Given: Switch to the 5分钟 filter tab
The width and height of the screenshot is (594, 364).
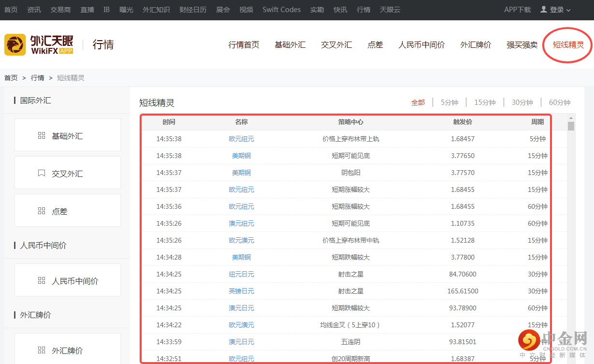Looking at the screenshot, I should [449, 102].
